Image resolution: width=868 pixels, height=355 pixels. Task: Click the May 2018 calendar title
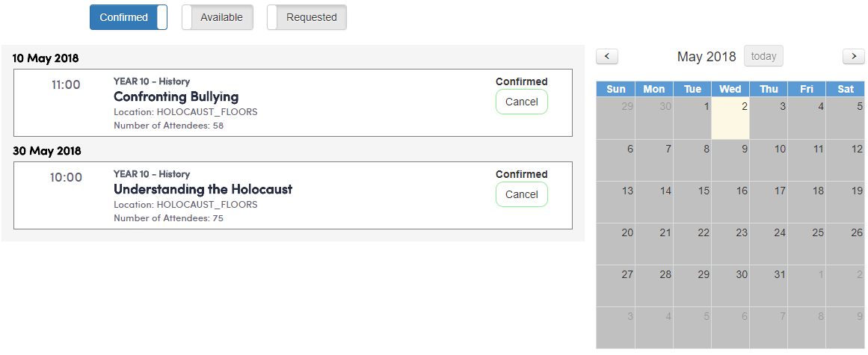coord(707,57)
